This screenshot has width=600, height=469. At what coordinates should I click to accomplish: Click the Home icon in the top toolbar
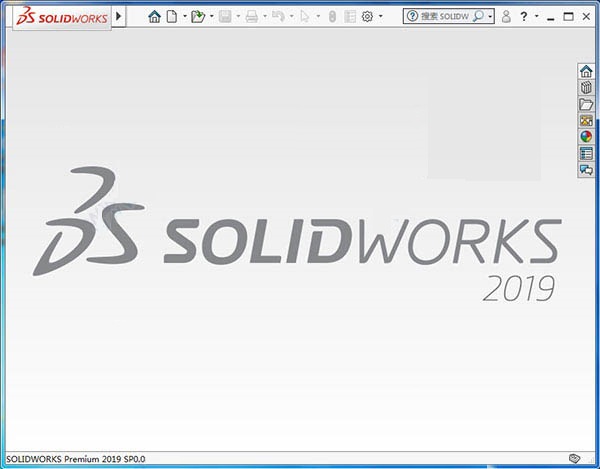tap(154, 17)
